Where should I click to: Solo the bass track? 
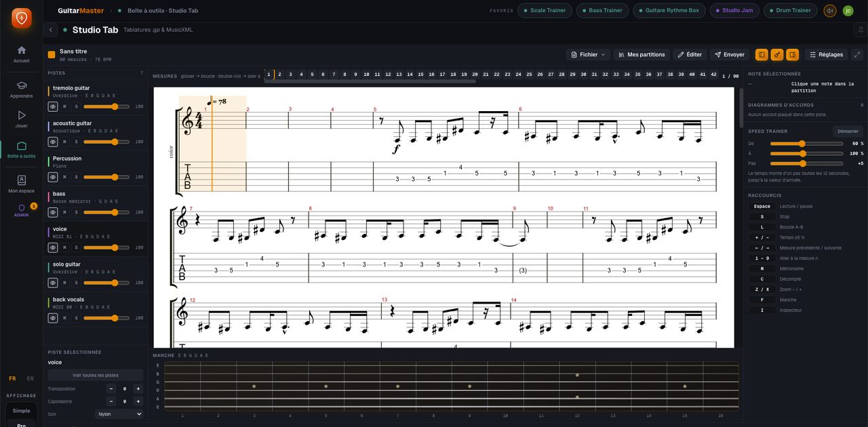click(x=76, y=212)
